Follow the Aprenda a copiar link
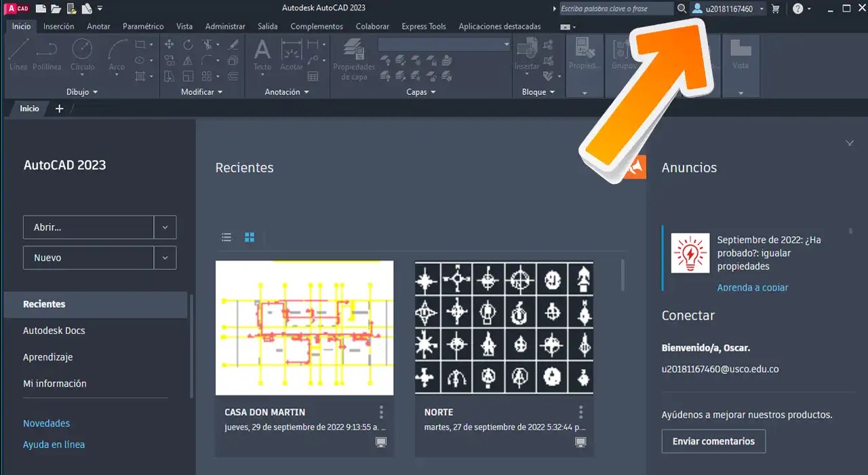868x475 pixels. [x=753, y=288]
